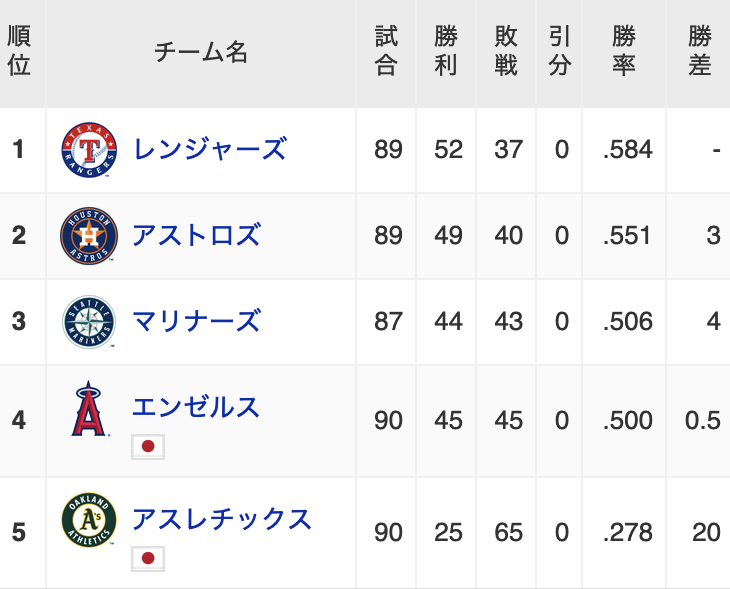Open the アストロズ team link
The width and height of the screenshot is (730, 589).
click(x=196, y=235)
